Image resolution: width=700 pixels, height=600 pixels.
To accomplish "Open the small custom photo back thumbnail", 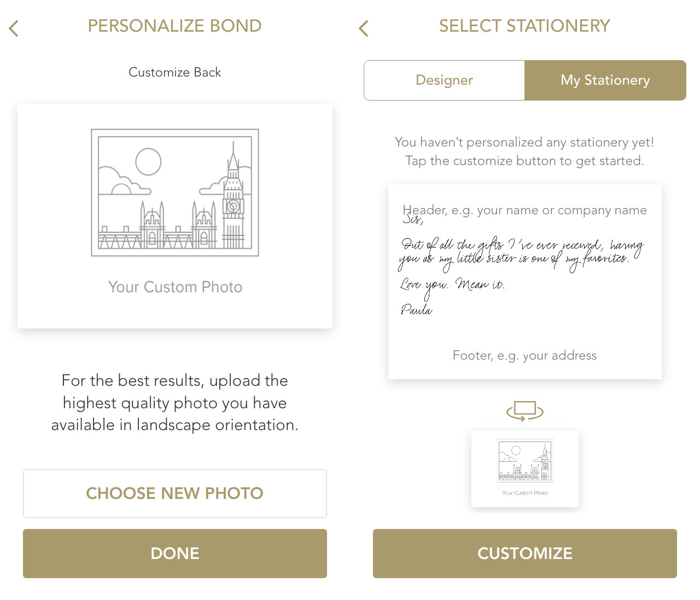I will (x=524, y=468).
